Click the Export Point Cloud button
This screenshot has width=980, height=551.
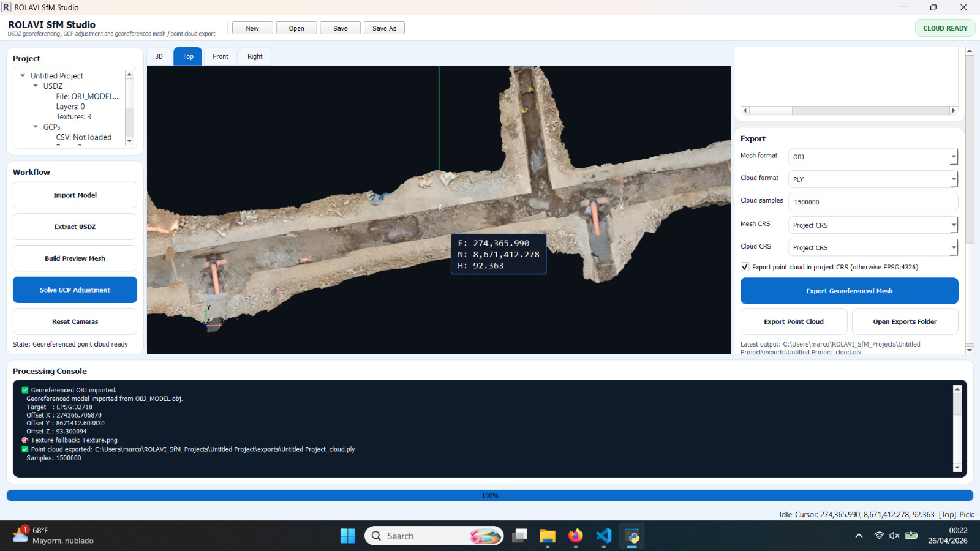click(x=794, y=321)
